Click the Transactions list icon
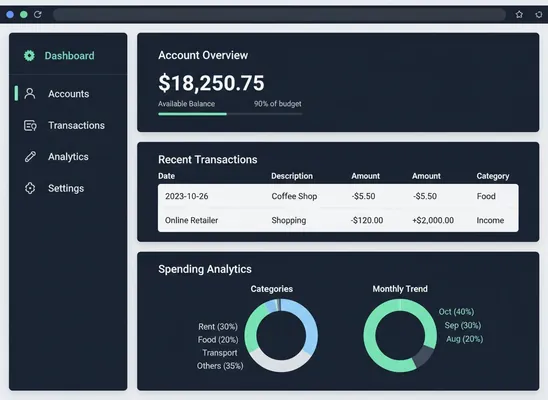The width and height of the screenshot is (548, 400). 30,125
